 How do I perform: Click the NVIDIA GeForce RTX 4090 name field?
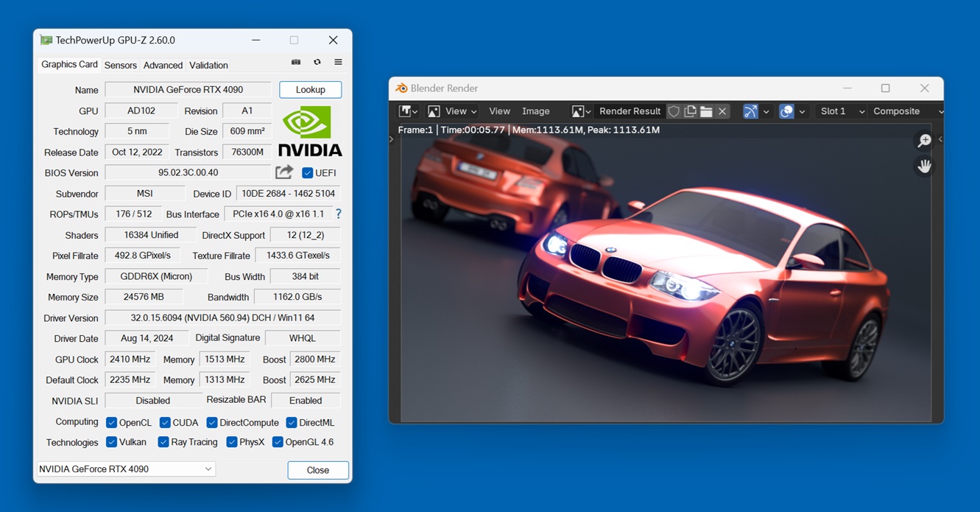click(x=188, y=90)
